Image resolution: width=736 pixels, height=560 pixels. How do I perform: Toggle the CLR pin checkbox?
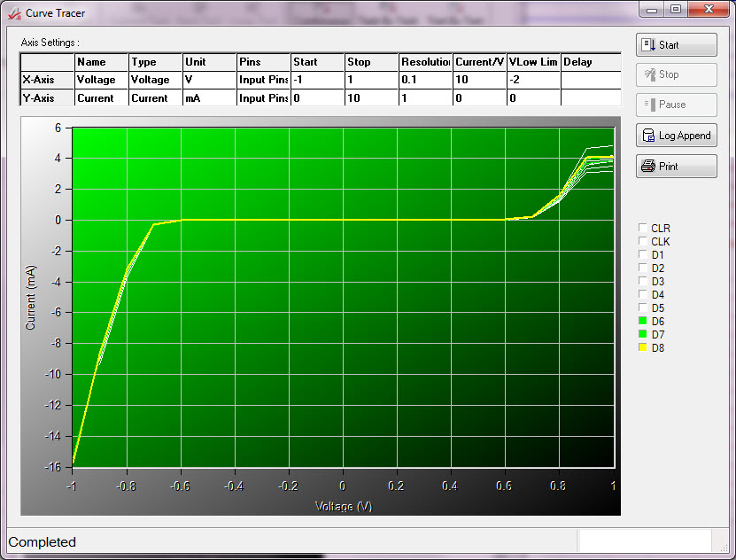pos(643,229)
